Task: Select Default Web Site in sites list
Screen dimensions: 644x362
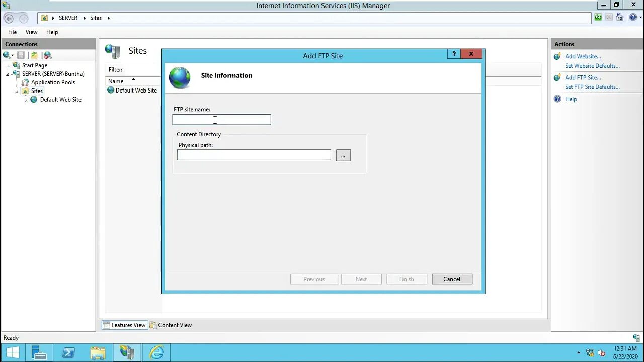Action: (132, 90)
